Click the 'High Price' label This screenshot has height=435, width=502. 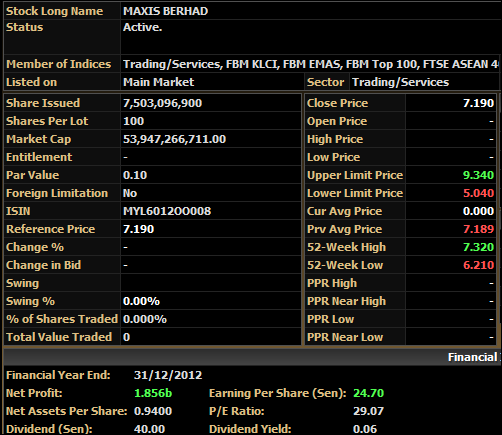click(335, 139)
